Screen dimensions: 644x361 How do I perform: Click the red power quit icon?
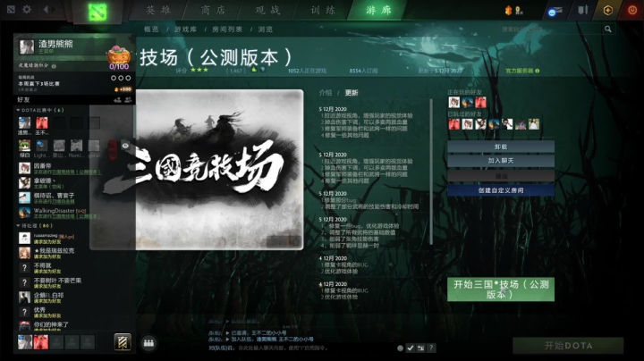[x=632, y=10]
